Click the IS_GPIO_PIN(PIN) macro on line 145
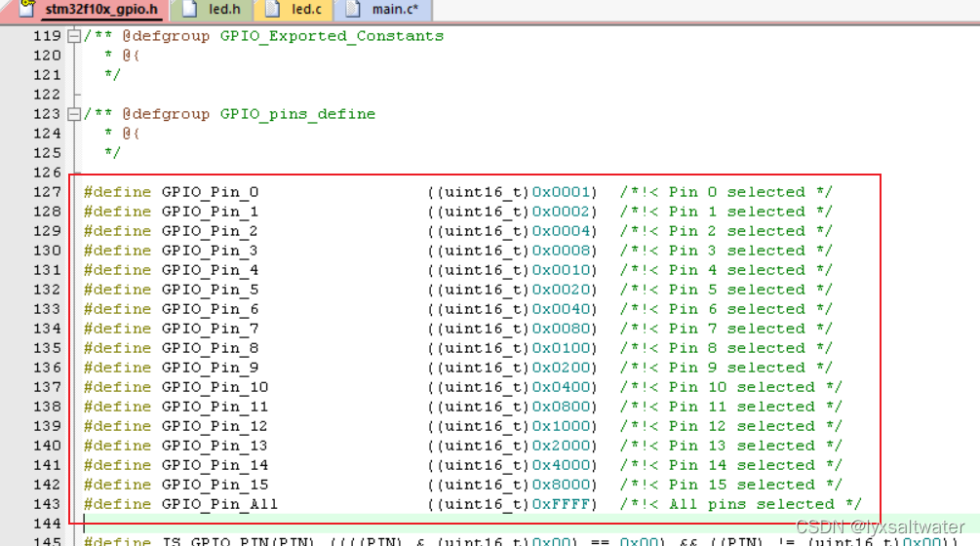The height and width of the screenshot is (546, 980). 239,541
